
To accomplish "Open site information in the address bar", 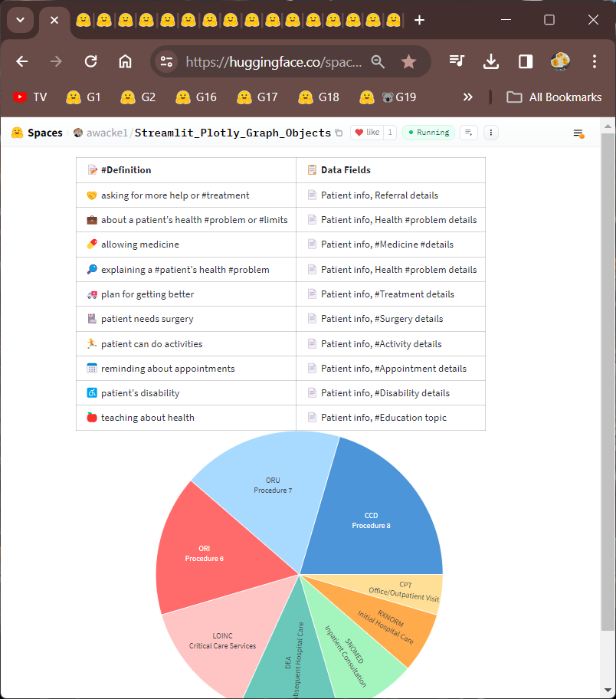I will point(166,62).
